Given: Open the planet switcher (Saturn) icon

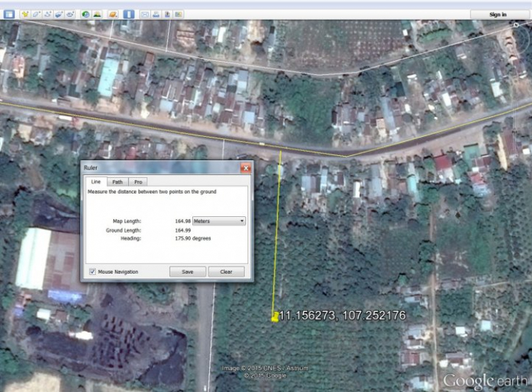Looking at the screenshot, I should (x=113, y=14).
